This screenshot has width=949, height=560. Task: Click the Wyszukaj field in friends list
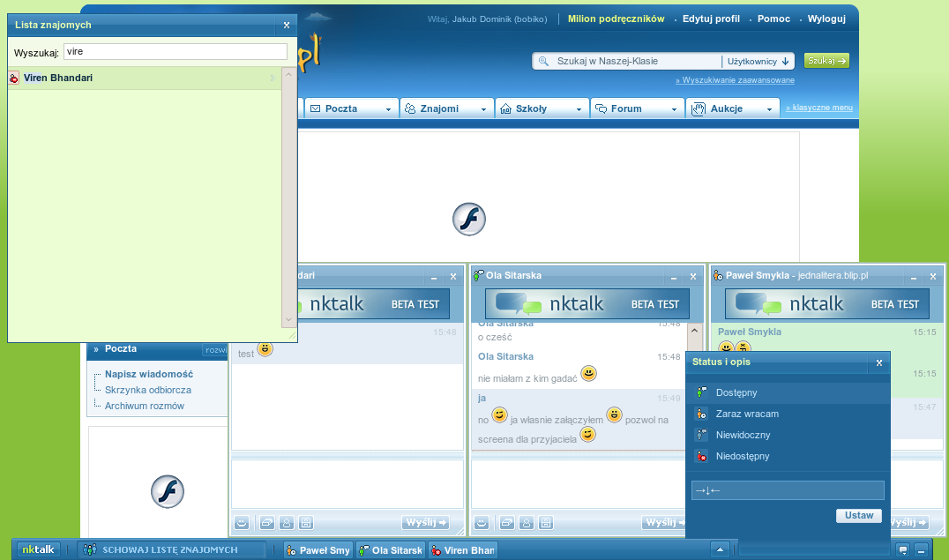176,51
